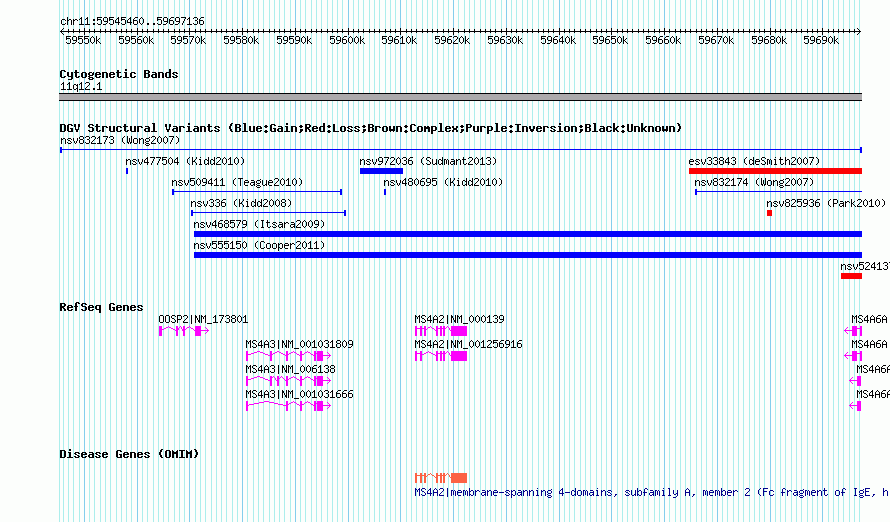Click the nsv825936 (Park2010) label
This screenshot has width=890, height=522.
(x=826, y=203)
